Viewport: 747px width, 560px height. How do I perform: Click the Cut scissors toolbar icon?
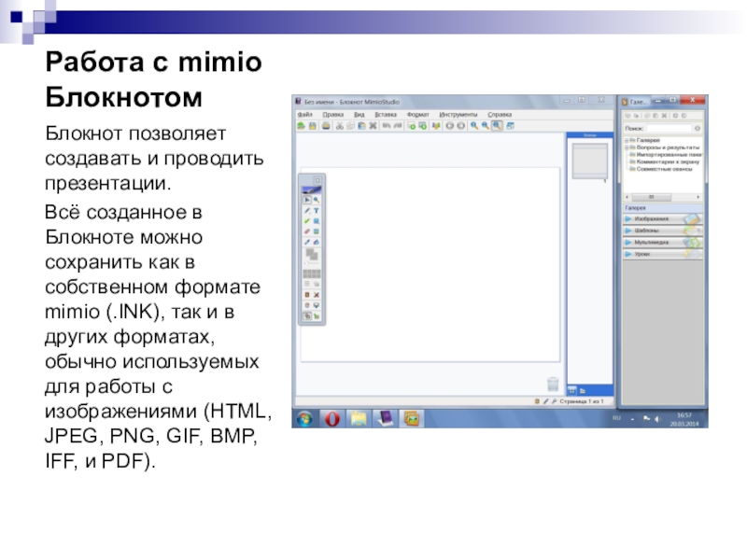point(339,126)
